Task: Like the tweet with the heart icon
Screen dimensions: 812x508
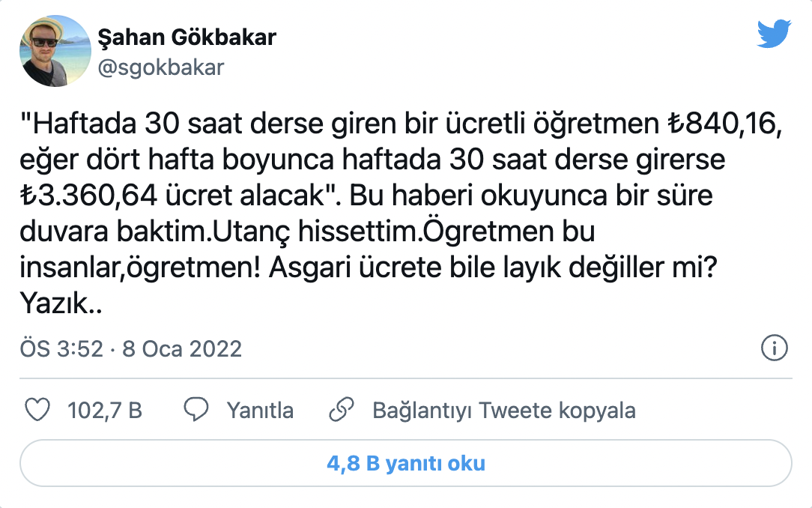Action: coord(37,410)
